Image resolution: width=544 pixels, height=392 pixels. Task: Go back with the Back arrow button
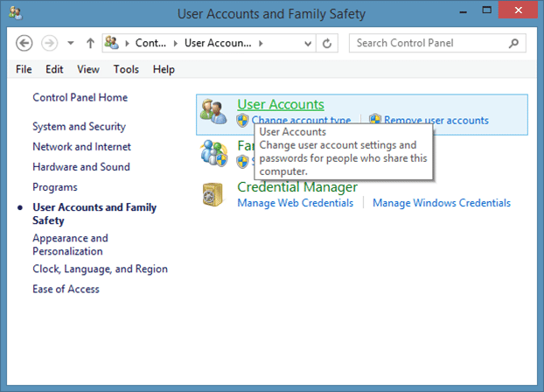point(24,44)
